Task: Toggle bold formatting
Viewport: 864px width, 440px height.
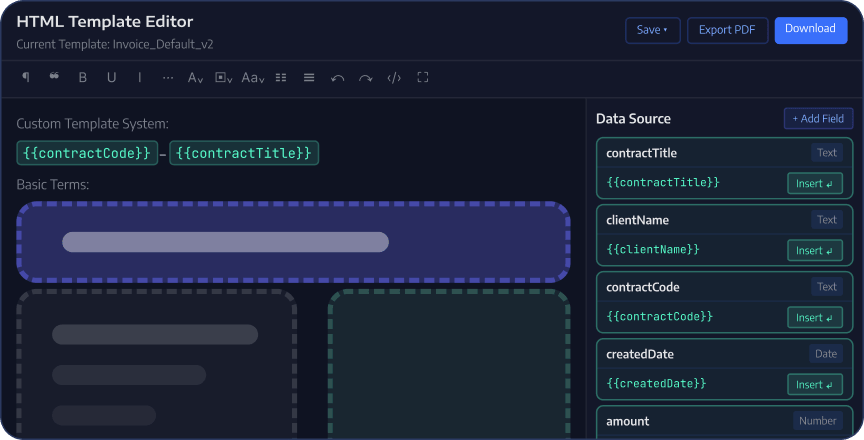Action: [83, 78]
